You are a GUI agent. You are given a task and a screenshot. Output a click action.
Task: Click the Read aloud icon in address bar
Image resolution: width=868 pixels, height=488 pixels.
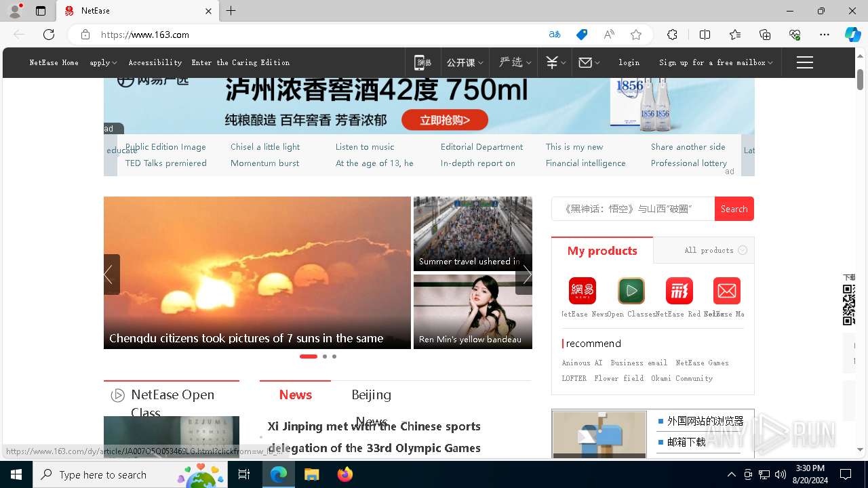[x=609, y=35]
